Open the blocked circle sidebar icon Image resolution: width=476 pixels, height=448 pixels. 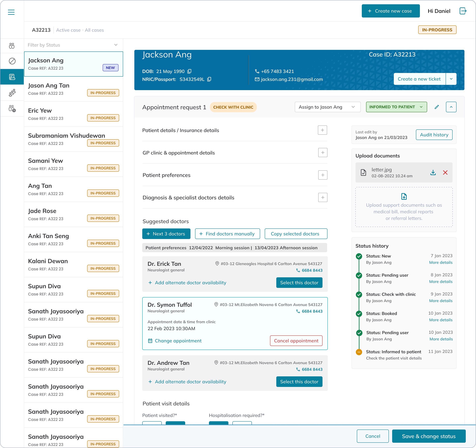[x=12, y=61]
